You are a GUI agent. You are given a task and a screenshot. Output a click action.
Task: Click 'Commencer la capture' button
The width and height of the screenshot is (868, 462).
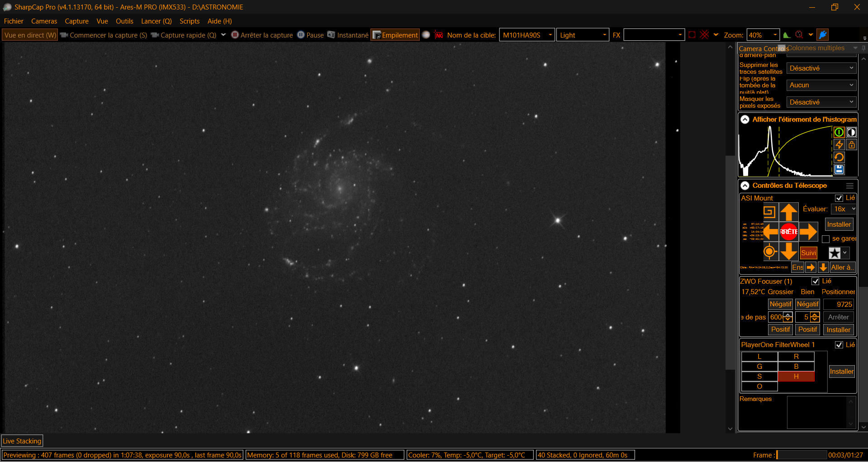coord(104,35)
